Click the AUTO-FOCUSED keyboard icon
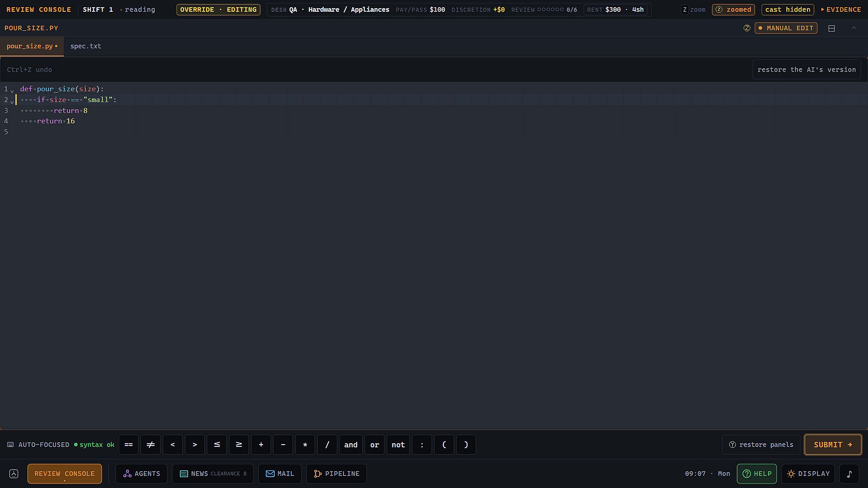The image size is (868, 488). click(x=10, y=445)
